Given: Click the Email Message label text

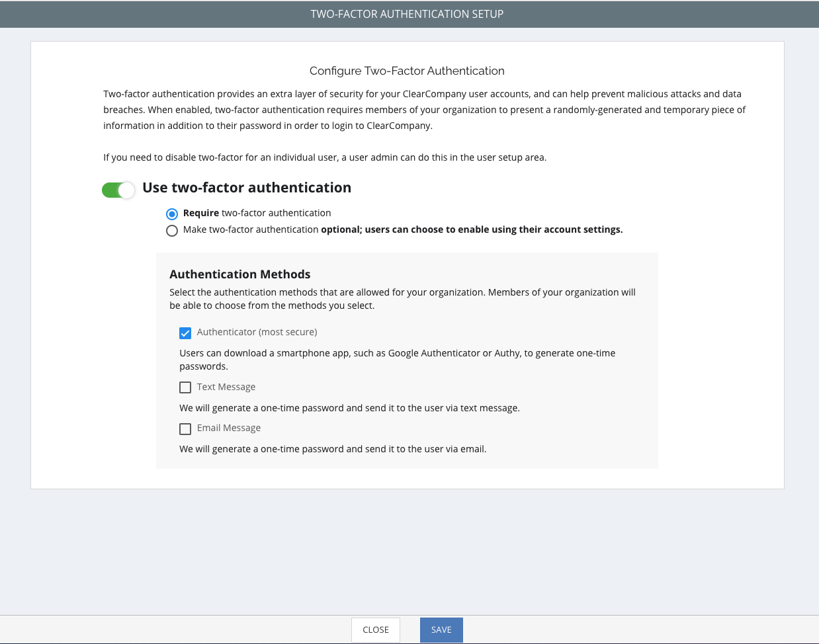Looking at the screenshot, I should pyautogui.click(x=229, y=428).
